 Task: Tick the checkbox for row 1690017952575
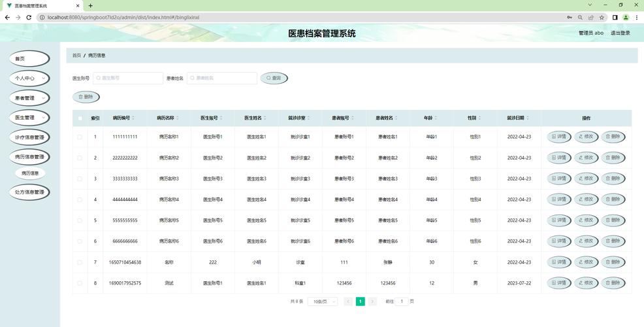80,283
